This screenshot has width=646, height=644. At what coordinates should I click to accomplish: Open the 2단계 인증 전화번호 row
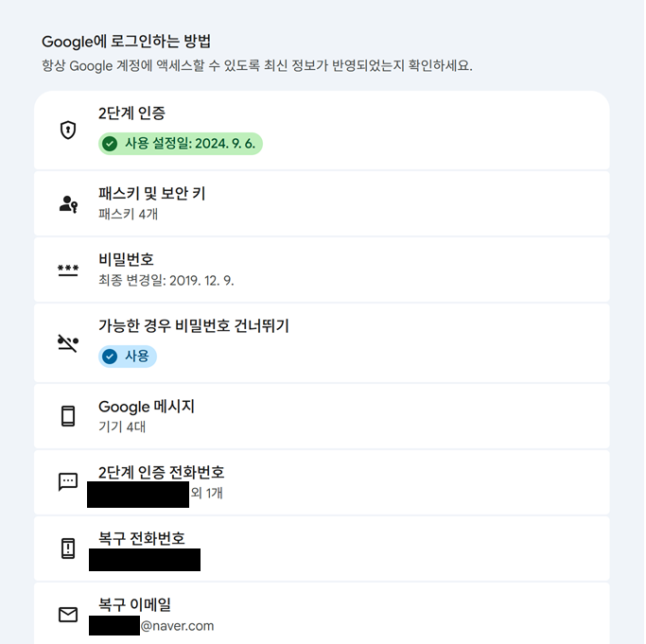[x=322, y=482]
